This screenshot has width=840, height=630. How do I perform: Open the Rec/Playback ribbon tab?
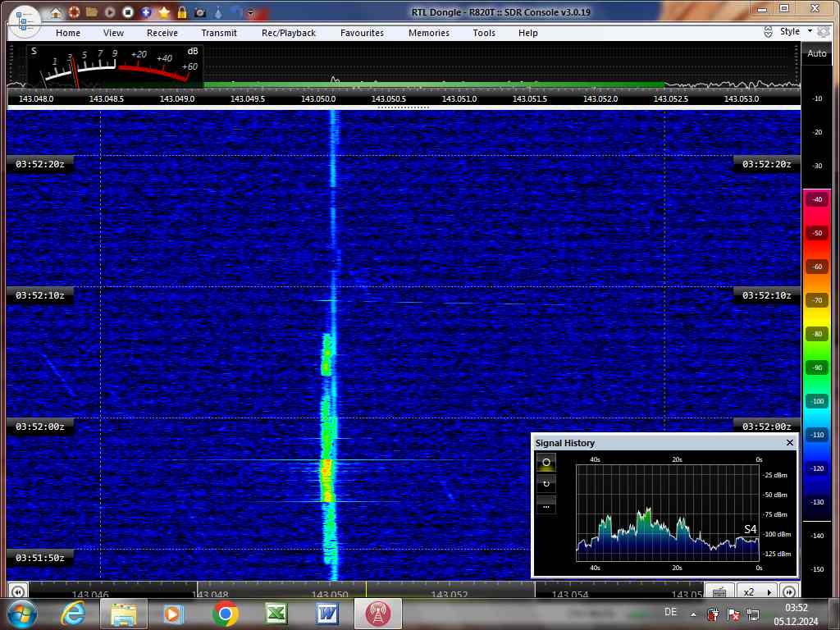coord(289,33)
